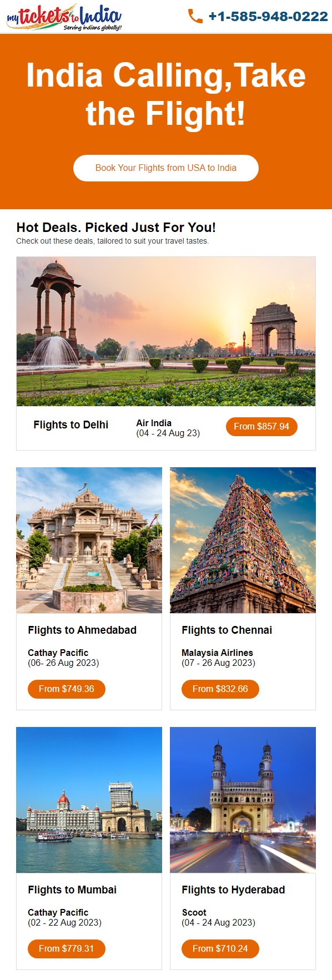332x980 pixels.
Task: Choose the From $832.66 Chennai fare
Action: (x=220, y=689)
